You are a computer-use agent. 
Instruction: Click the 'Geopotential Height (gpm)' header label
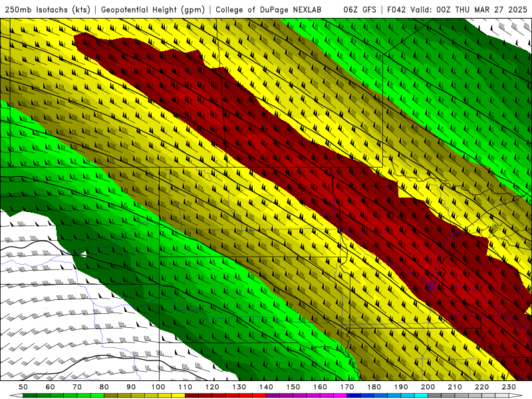pos(153,10)
